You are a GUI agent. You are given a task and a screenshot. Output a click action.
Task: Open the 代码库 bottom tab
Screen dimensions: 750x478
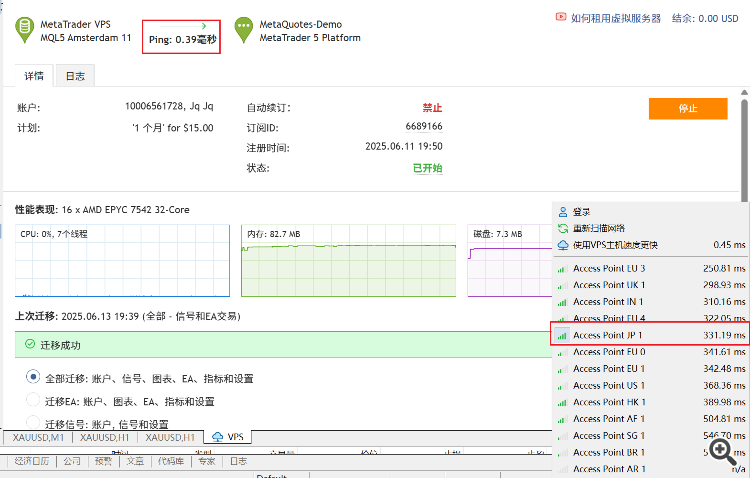click(x=171, y=461)
